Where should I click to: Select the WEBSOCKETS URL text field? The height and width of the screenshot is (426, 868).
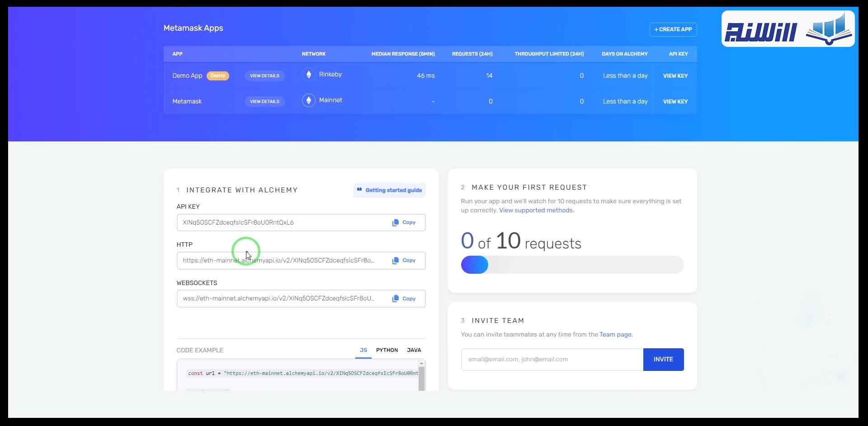coord(301,299)
